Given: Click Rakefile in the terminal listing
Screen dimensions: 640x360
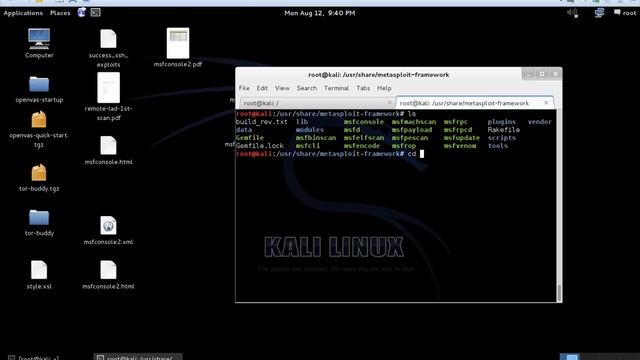Looking at the screenshot, I should [x=504, y=130].
